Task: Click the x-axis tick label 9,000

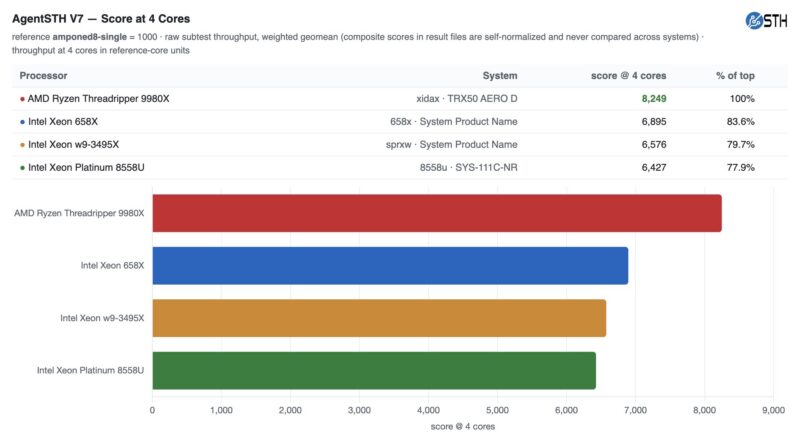Action: click(x=773, y=410)
